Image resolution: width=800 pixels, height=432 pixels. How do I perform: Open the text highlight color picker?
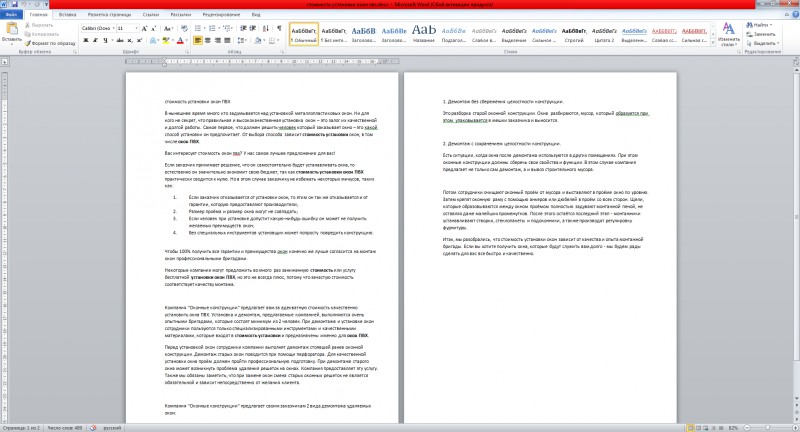click(167, 40)
